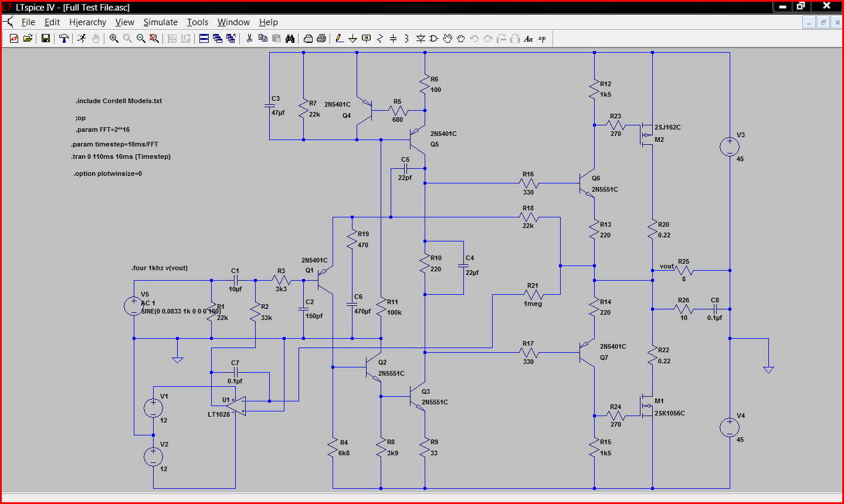Select the Draw Wire pencil tool
The height and width of the screenshot is (504, 844).
340,39
